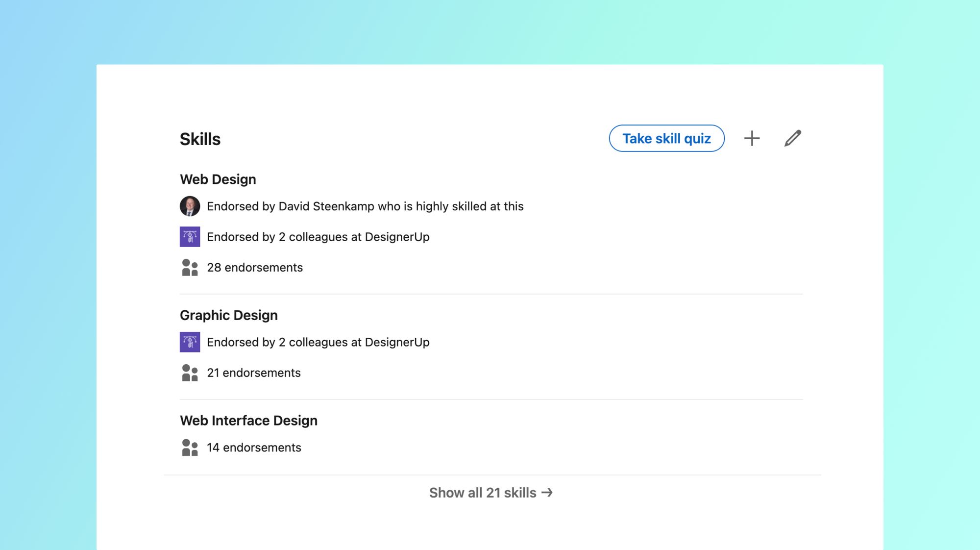Open the Web Design skill
The width and height of the screenshot is (980, 550).
coord(218,179)
